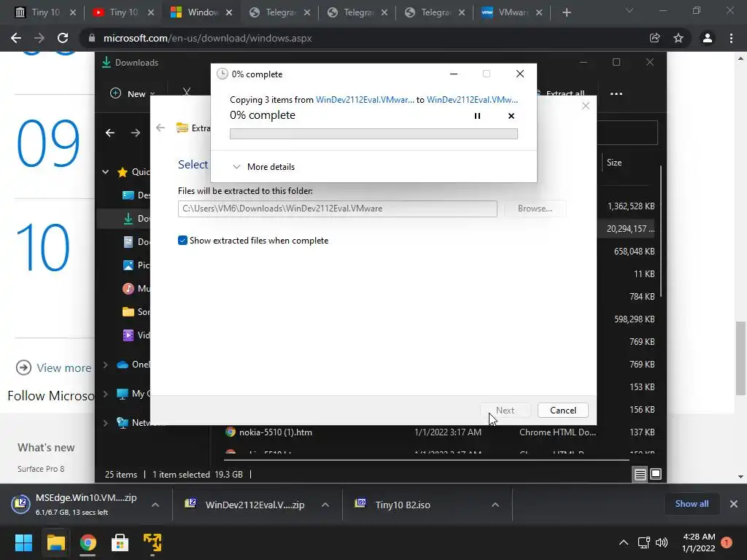Screen dimensions: 747x560
Task: Open the three-dots more menu in Explorer
Action: click(x=616, y=94)
